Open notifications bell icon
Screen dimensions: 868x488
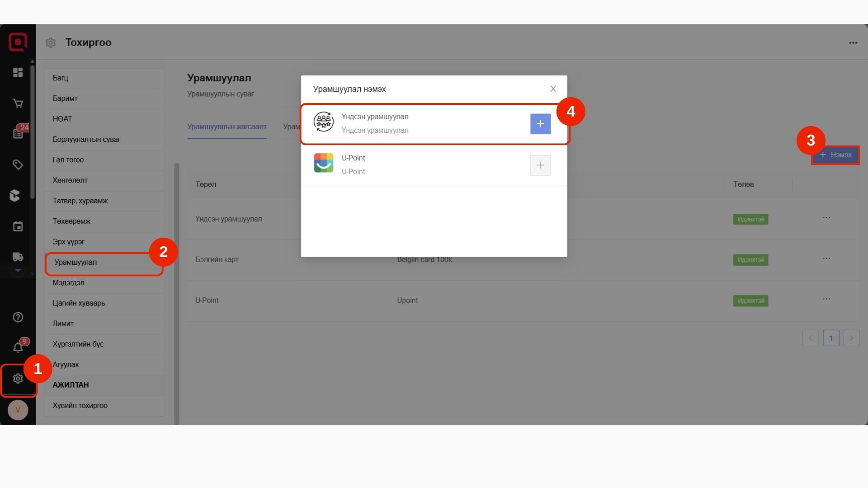pyautogui.click(x=18, y=347)
